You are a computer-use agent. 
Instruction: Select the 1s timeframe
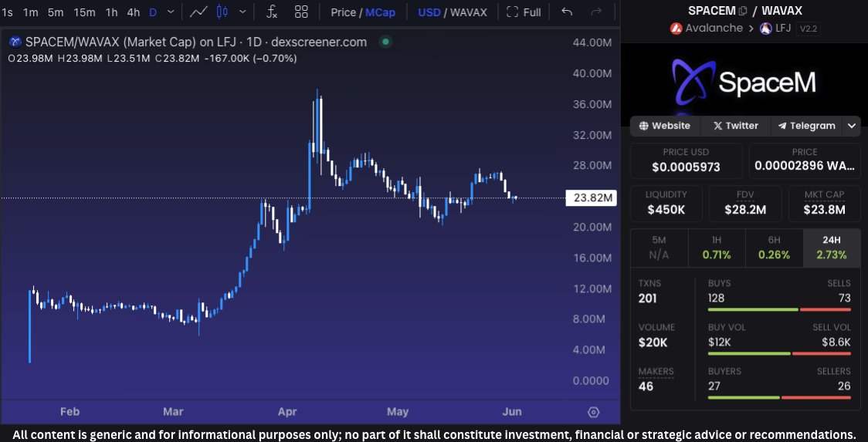7,12
